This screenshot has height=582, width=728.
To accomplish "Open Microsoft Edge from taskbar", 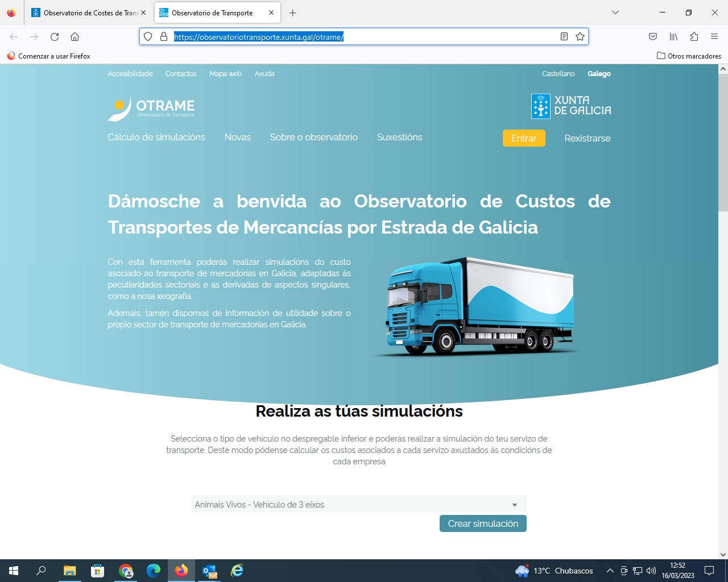I will (154, 571).
